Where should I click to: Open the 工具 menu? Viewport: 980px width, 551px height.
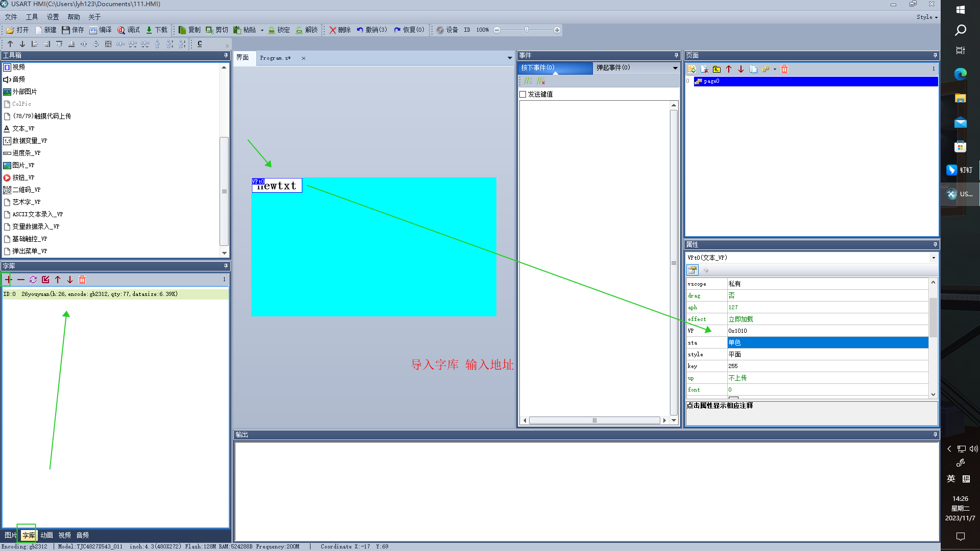click(x=32, y=17)
